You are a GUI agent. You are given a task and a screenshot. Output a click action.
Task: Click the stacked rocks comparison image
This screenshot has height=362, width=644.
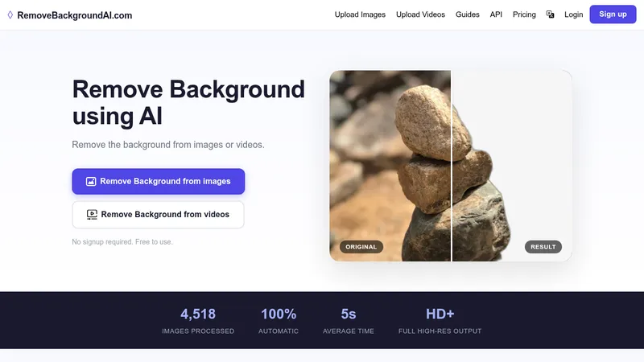tap(451, 166)
